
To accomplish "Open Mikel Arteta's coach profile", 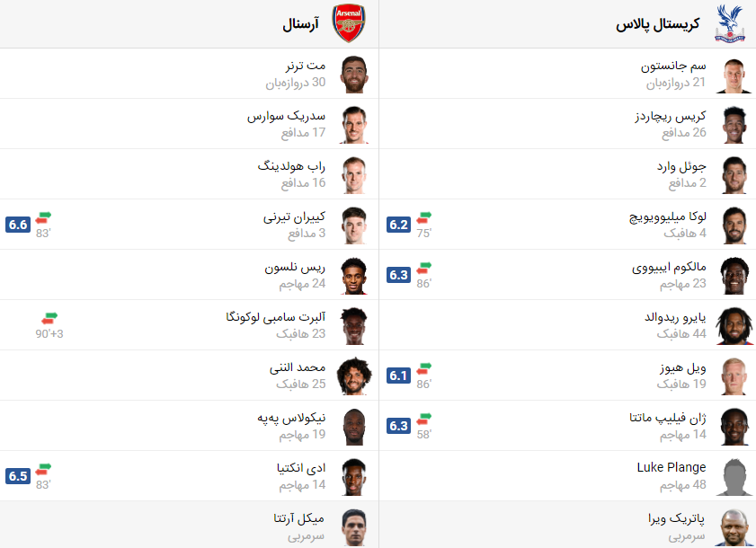I will (299, 518).
